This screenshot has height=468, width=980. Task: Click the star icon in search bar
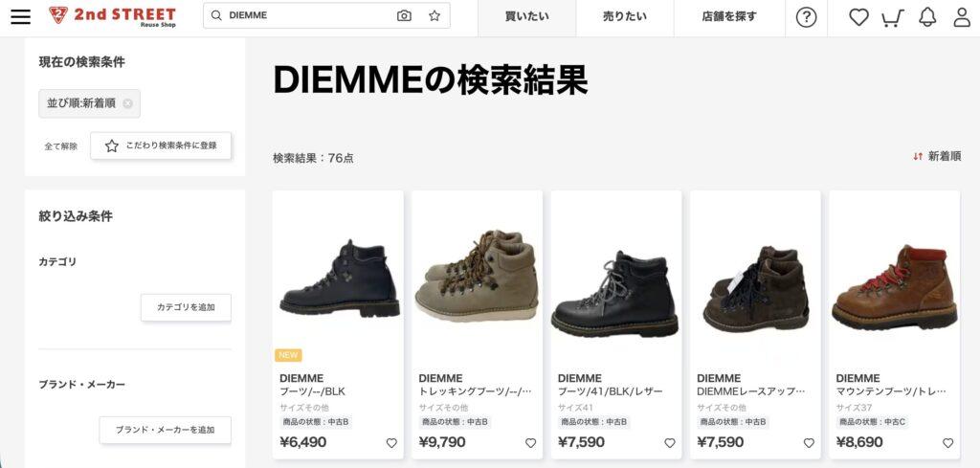tap(434, 15)
